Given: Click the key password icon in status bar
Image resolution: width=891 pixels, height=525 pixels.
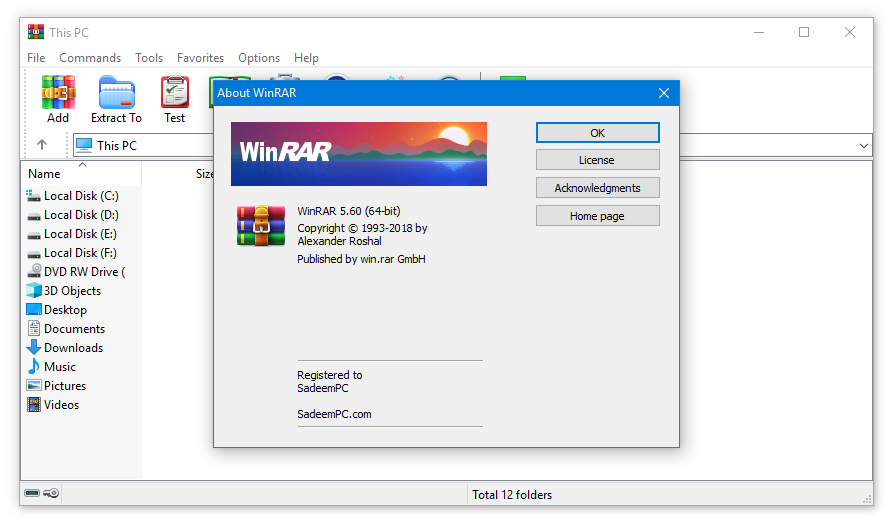Looking at the screenshot, I should pos(51,493).
